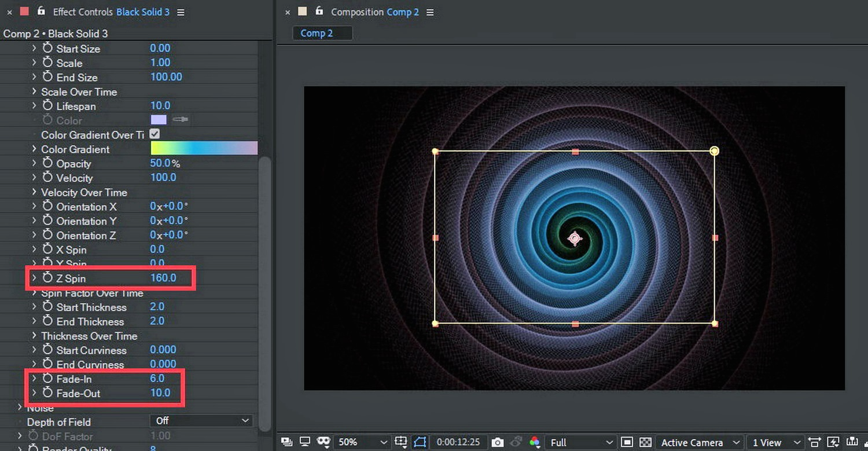The width and height of the screenshot is (868, 451).
Task: Click the End Size value 100.00
Action: (x=166, y=77)
